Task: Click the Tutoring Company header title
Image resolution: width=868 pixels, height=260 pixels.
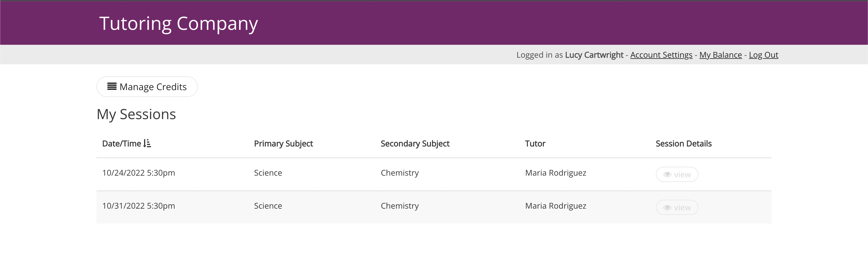Action: (x=179, y=24)
